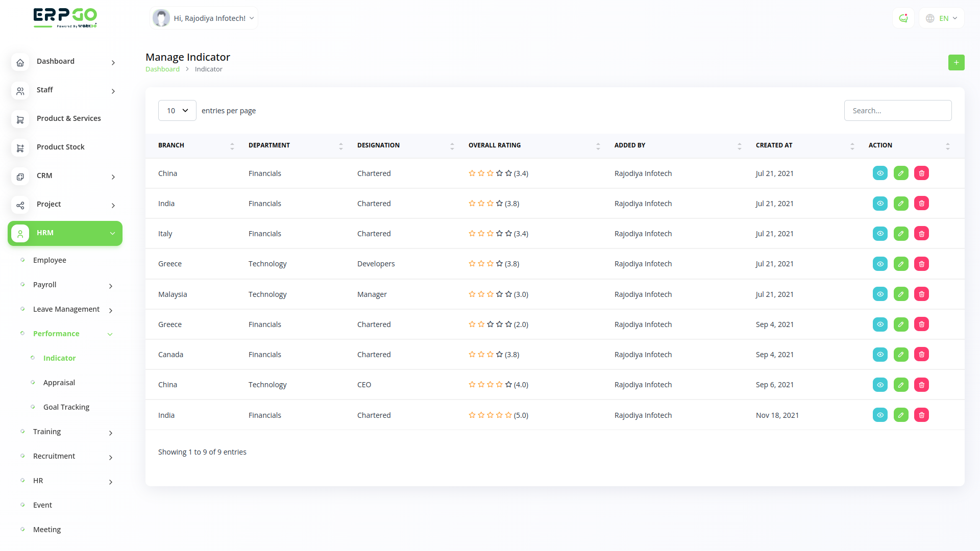Image resolution: width=980 pixels, height=551 pixels.
Task: Click the pencil edit icon for Canada row
Action: 900,355
